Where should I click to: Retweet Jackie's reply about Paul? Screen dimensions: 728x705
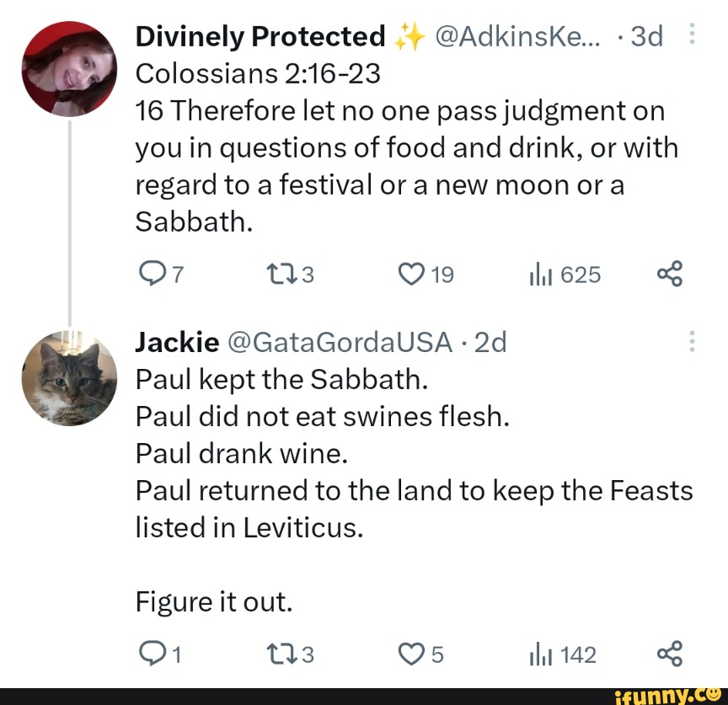277,654
